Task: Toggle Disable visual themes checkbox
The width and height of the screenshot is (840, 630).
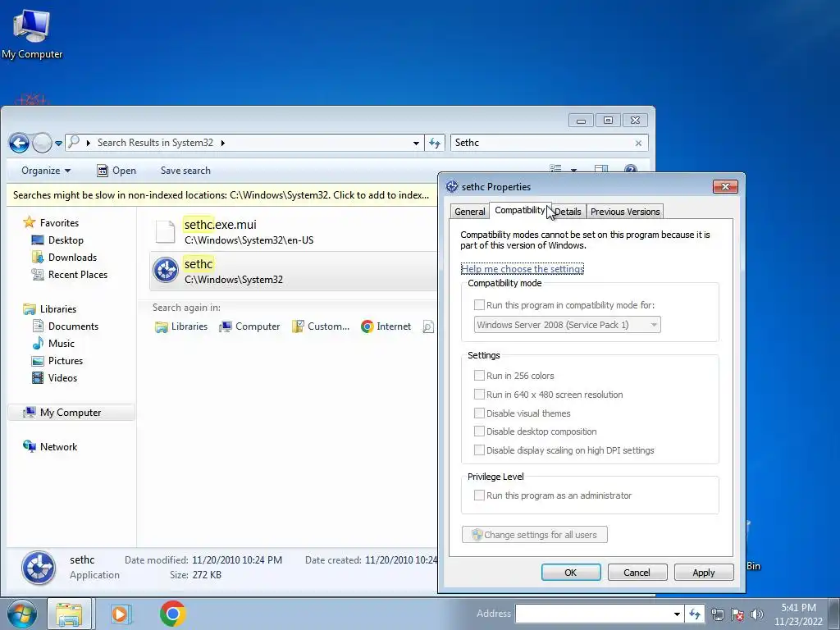Action: click(479, 413)
